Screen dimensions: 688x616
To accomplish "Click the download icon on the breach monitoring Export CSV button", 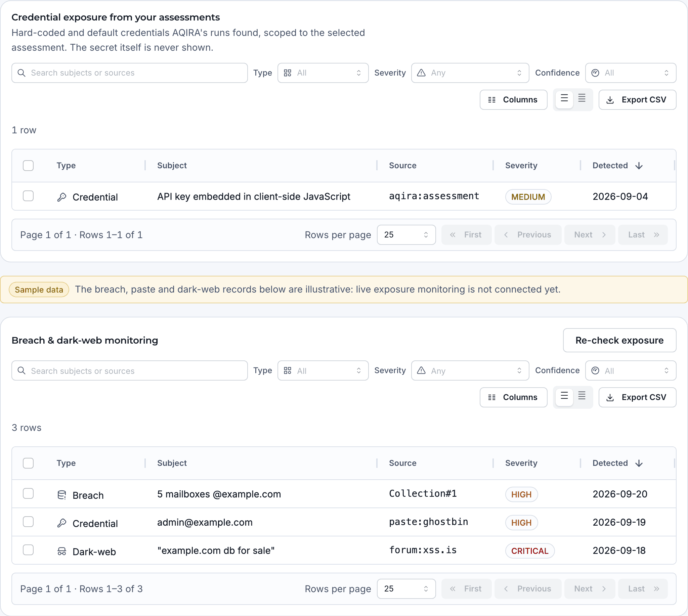I will point(610,397).
